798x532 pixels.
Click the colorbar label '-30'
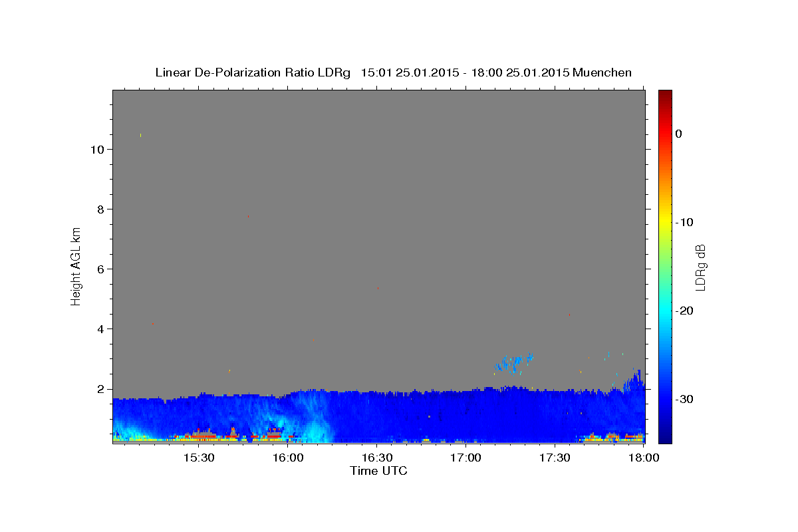(685, 399)
